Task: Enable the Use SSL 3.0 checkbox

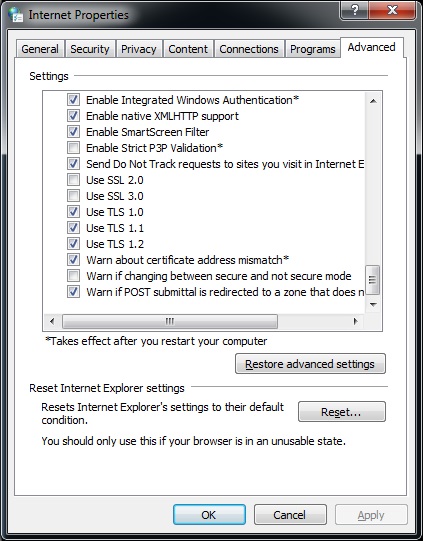Action: coord(73,196)
